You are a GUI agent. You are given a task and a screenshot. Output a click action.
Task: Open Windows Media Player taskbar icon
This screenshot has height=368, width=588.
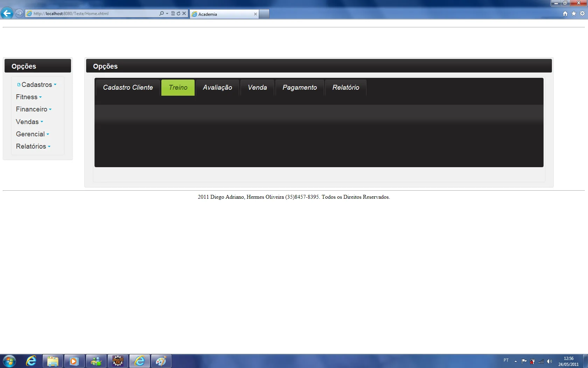click(74, 361)
